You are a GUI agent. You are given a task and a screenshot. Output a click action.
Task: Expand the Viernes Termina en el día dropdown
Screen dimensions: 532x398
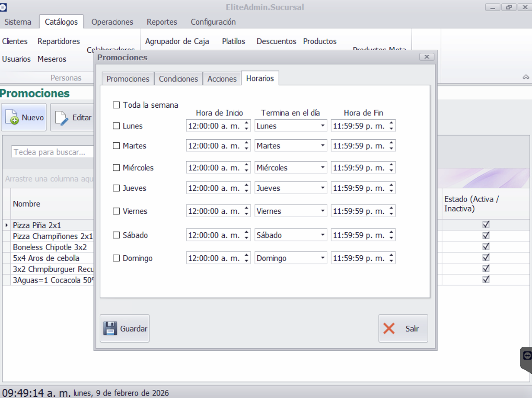[x=322, y=211]
